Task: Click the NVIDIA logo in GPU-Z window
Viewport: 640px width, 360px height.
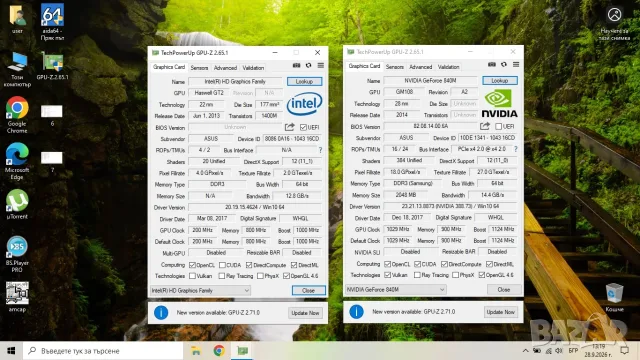Action: (x=500, y=104)
